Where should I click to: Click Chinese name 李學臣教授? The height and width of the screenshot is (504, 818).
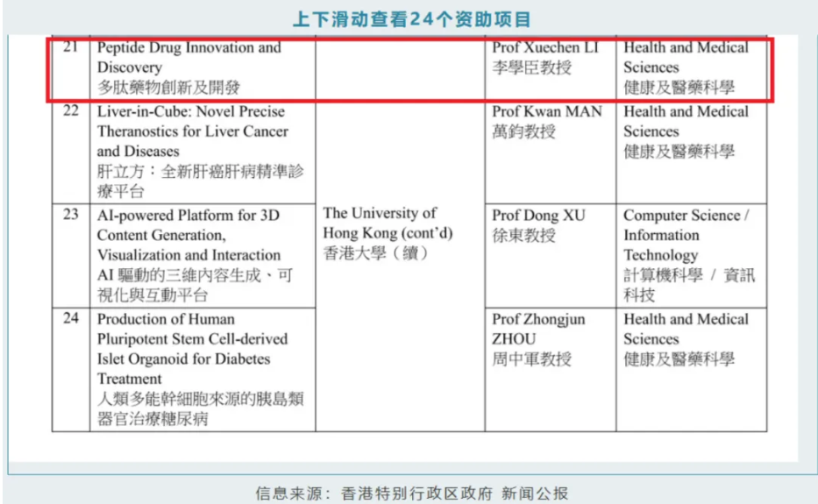point(531,67)
